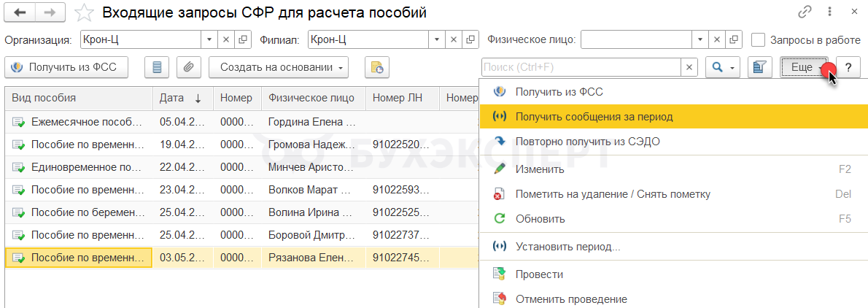
Task: Go forward with the right arrow button
Action: (50, 12)
